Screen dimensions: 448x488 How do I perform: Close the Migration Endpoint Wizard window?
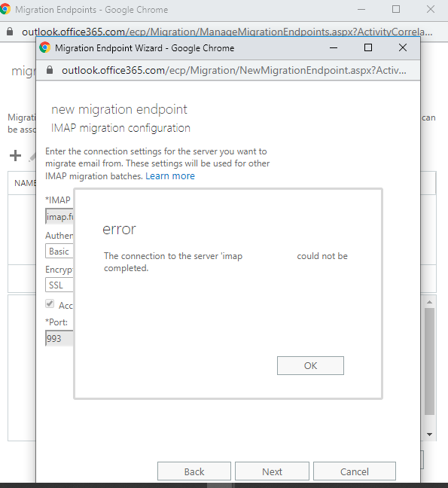403,47
